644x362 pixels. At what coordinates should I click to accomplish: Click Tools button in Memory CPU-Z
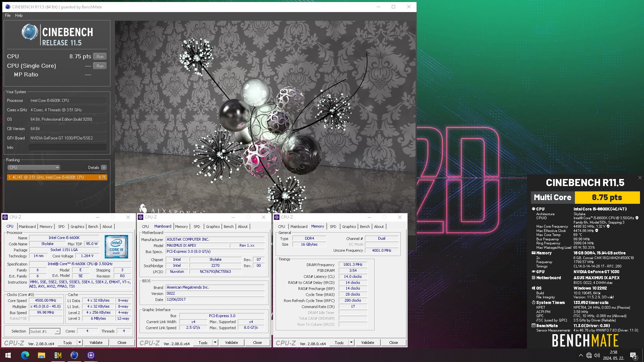pos(339,343)
